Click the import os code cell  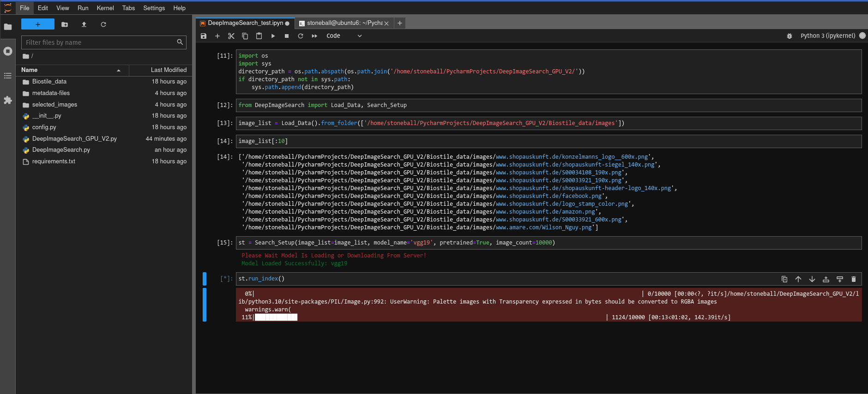(x=549, y=72)
